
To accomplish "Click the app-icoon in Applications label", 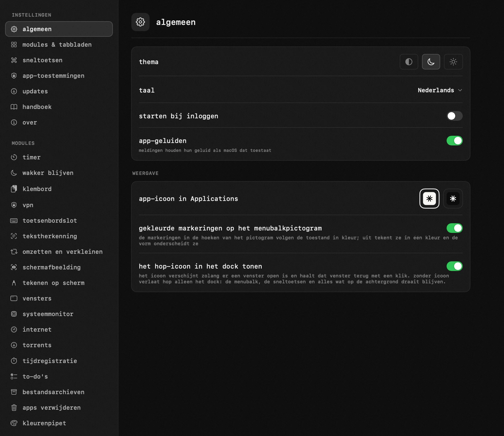I will pos(188,199).
